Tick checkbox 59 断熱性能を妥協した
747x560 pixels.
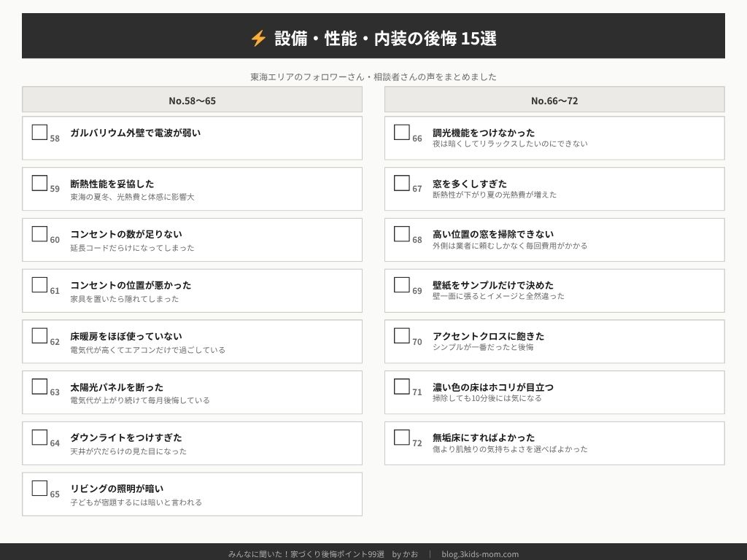point(39,183)
